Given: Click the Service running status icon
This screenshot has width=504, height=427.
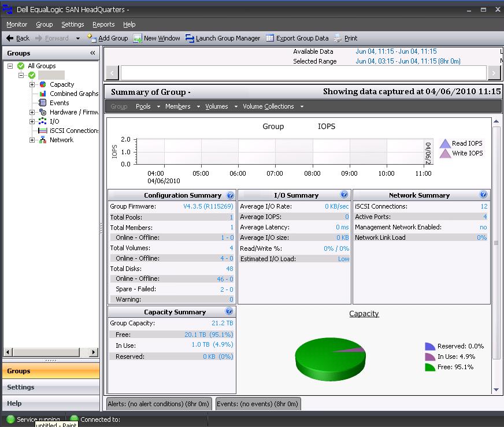Looking at the screenshot, I should pyautogui.click(x=10, y=419).
